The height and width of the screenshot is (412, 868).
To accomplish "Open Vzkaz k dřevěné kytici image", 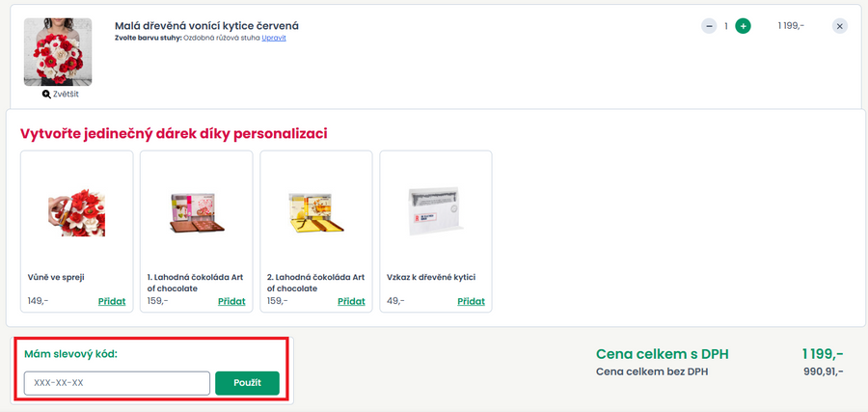I will [436, 210].
